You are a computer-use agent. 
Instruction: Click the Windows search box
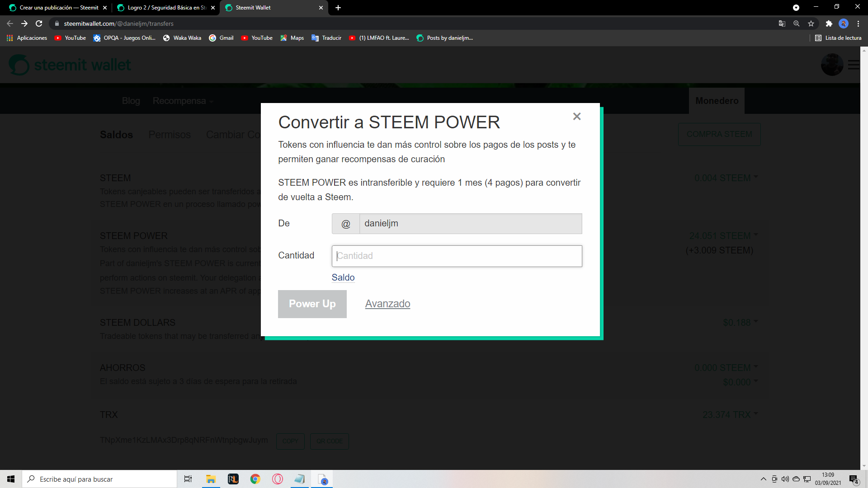click(99, 479)
